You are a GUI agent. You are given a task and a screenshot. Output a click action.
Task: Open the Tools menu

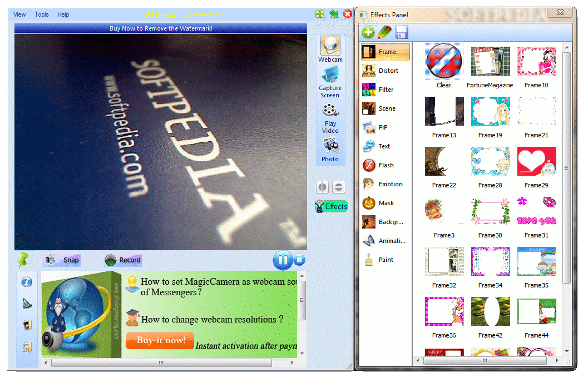coord(42,14)
